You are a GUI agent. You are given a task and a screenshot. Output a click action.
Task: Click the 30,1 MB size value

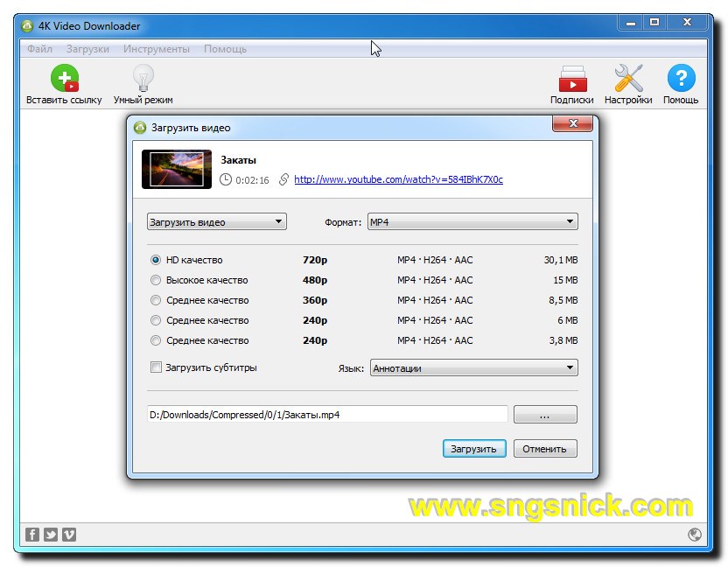[561, 260]
